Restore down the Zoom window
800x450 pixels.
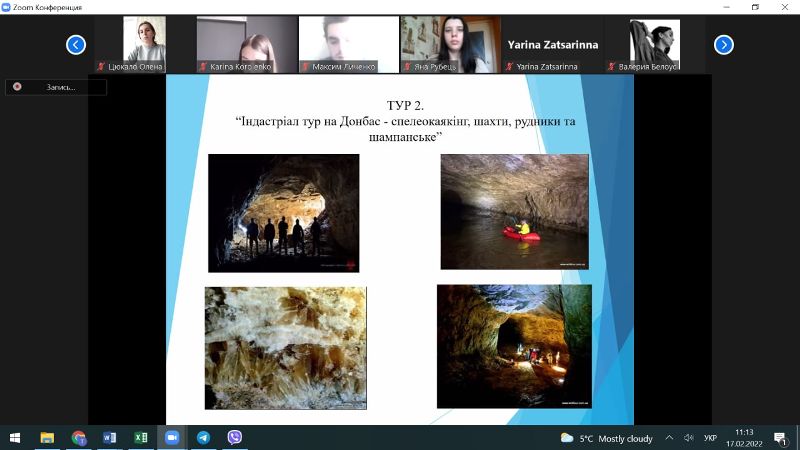pyautogui.click(x=756, y=7)
